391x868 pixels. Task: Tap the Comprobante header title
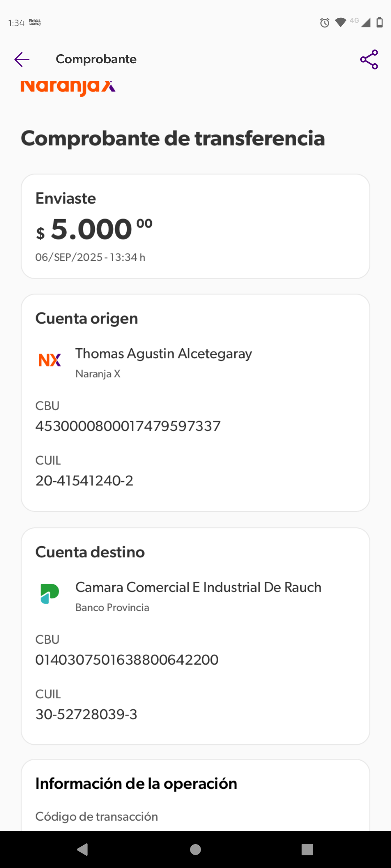pos(96,59)
